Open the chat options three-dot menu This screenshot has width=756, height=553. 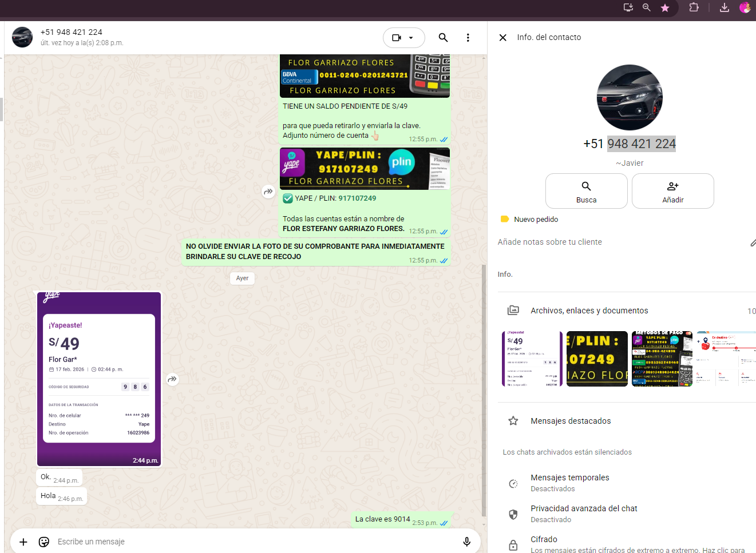(x=468, y=38)
